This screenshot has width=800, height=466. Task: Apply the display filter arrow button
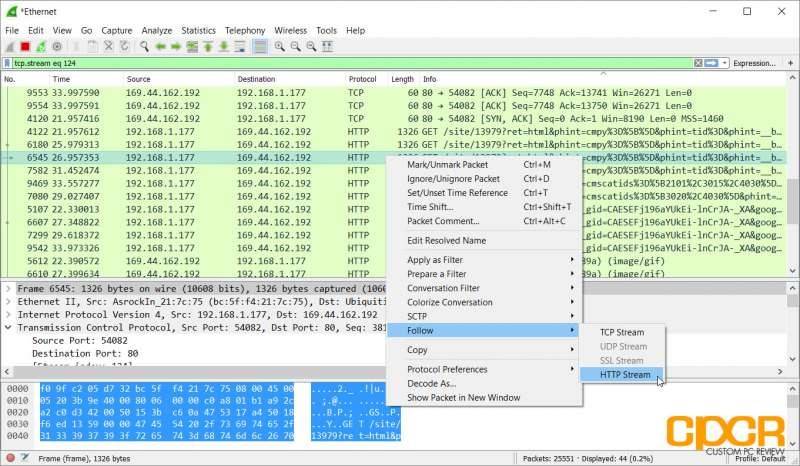pos(711,63)
